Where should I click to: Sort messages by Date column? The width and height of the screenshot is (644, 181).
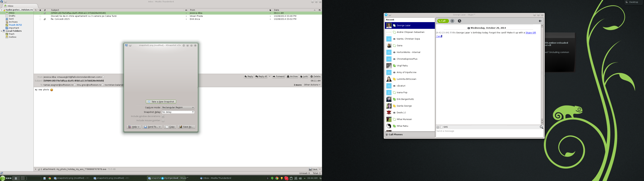tap(295, 10)
